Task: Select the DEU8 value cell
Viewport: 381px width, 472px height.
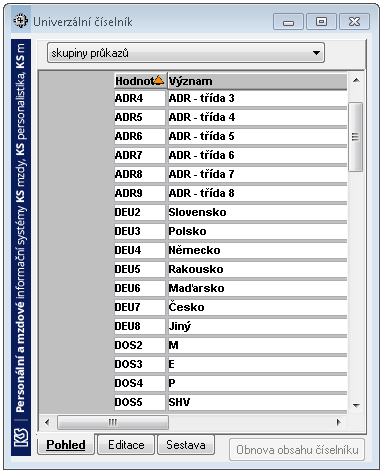Action: point(140,326)
